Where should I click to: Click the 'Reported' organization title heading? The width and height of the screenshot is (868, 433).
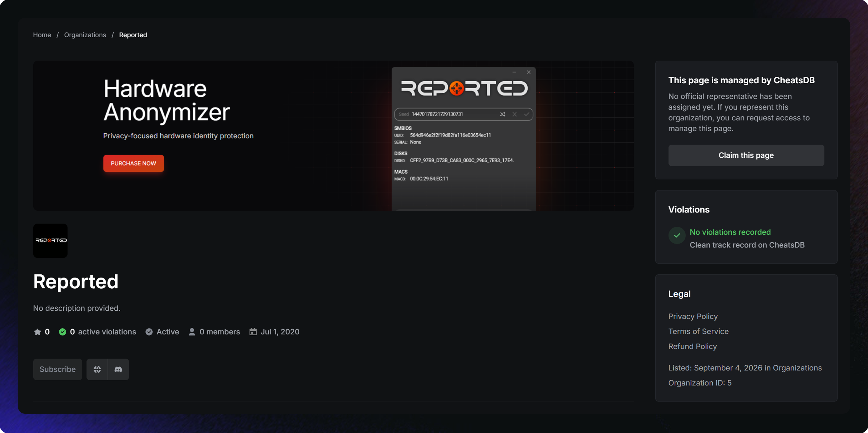[76, 282]
